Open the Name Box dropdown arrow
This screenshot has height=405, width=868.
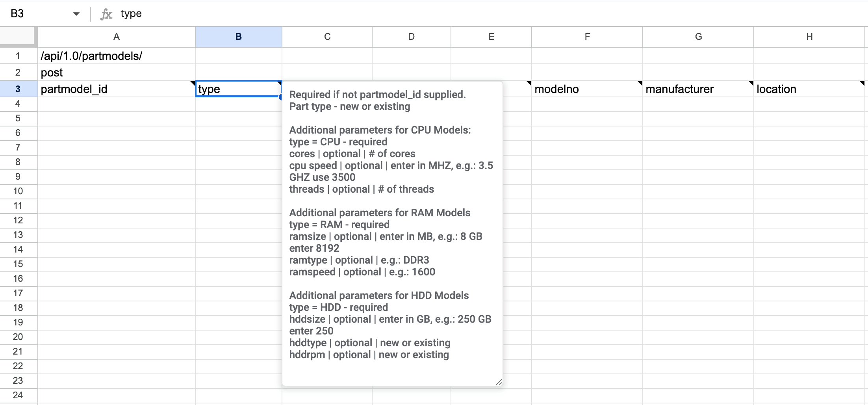pyautogui.click(x=76, y=13)
